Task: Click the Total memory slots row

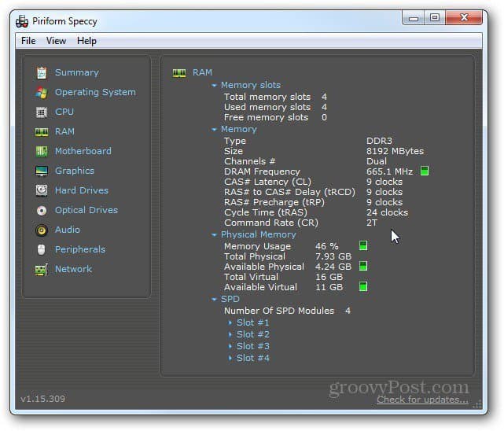Action: coord(275,97)
